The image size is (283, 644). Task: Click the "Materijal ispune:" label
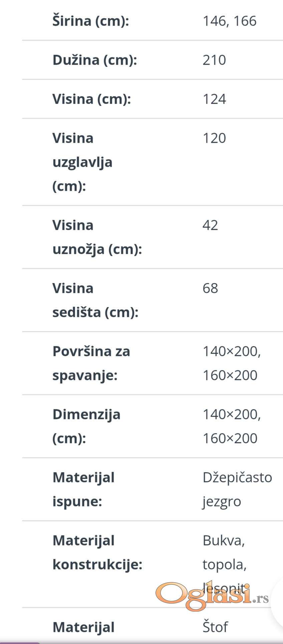[83, 490]
